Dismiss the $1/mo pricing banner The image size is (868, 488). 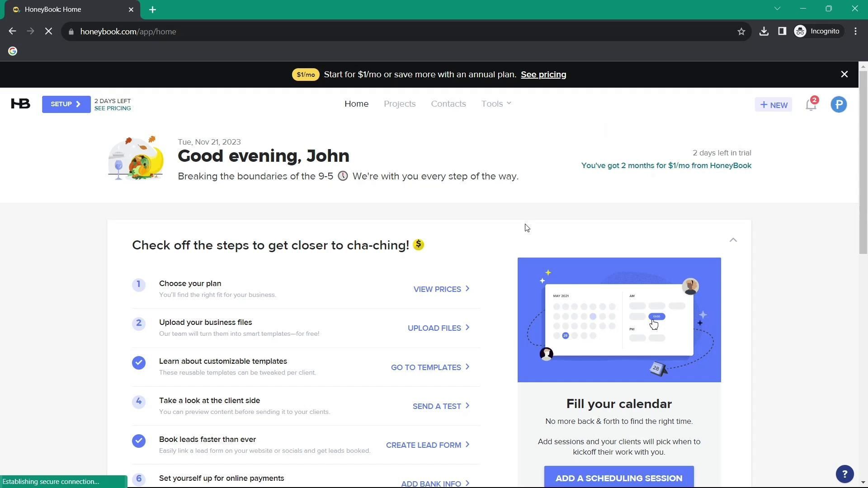click(844, 75)
